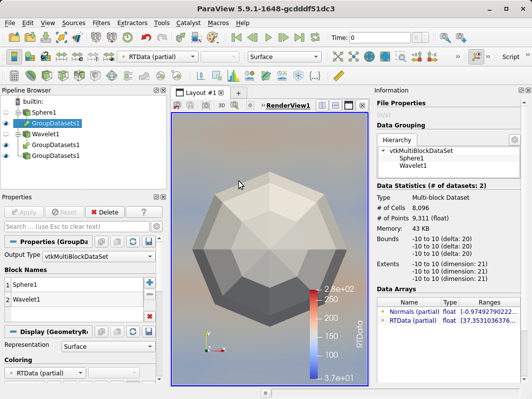
Task: Click the color legend bar in render view
Action: pos(314,334)
